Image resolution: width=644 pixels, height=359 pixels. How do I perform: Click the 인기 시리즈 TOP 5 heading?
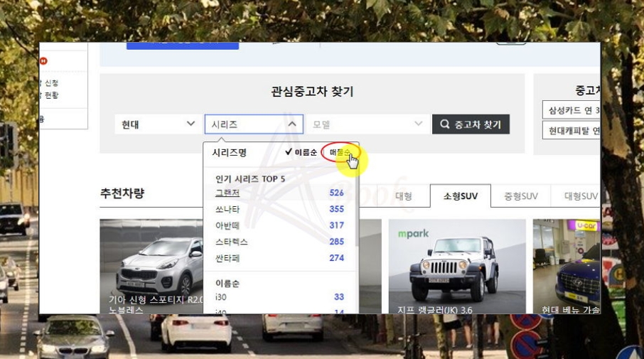click(250, 178)
